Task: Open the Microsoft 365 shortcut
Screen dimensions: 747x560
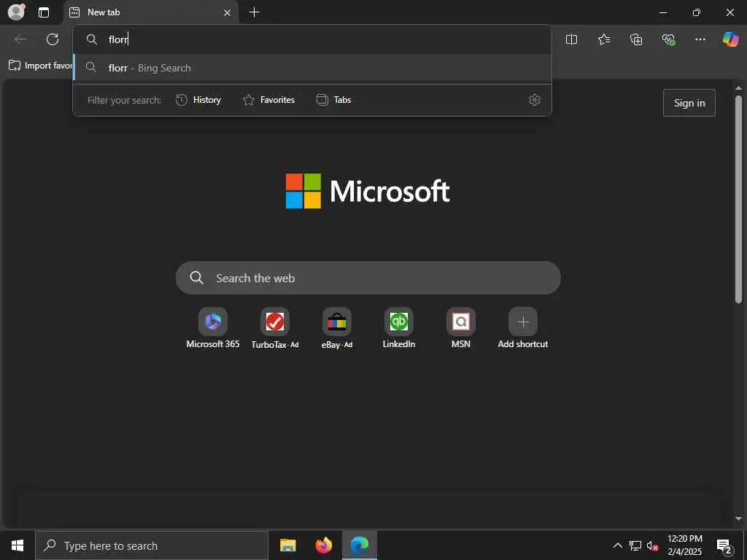Action: tap(213, 328)
